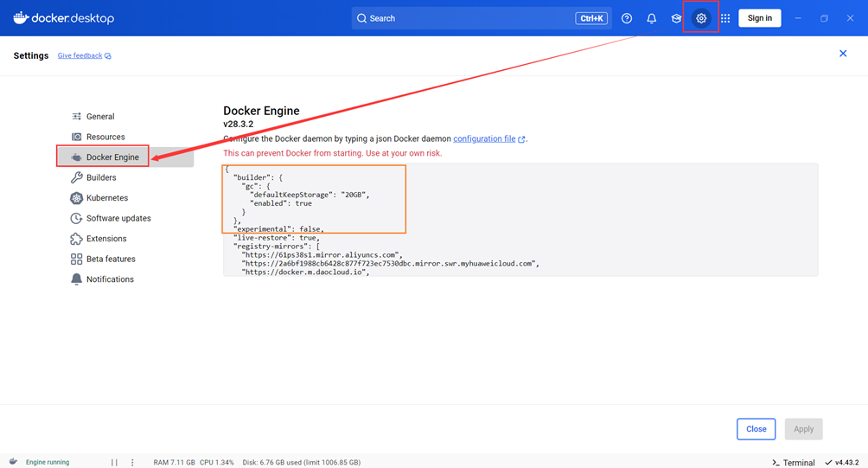Click the Kubernetes wheel icon
Screen dimensions: 868x468
(76, 198)
